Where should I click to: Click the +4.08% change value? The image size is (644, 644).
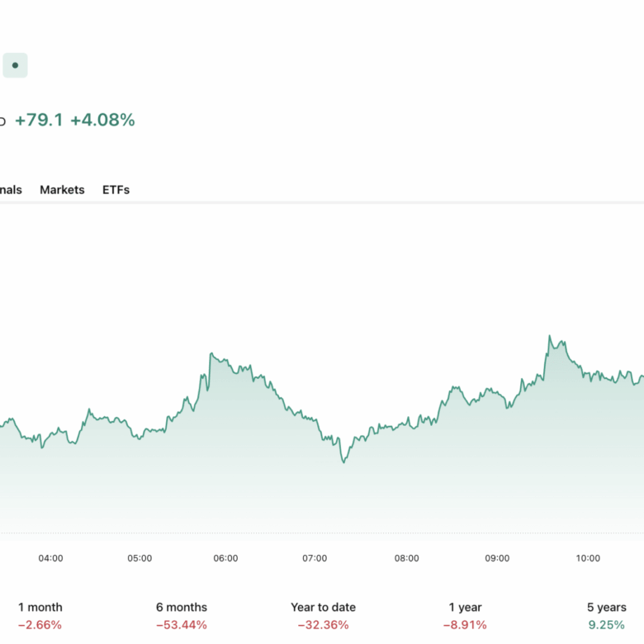(102, 121)
